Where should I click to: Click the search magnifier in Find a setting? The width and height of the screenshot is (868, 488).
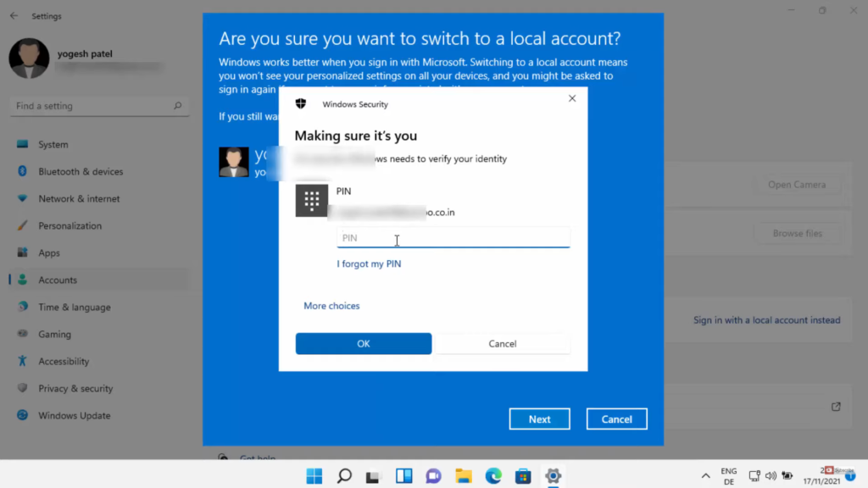tap(178, 106)
